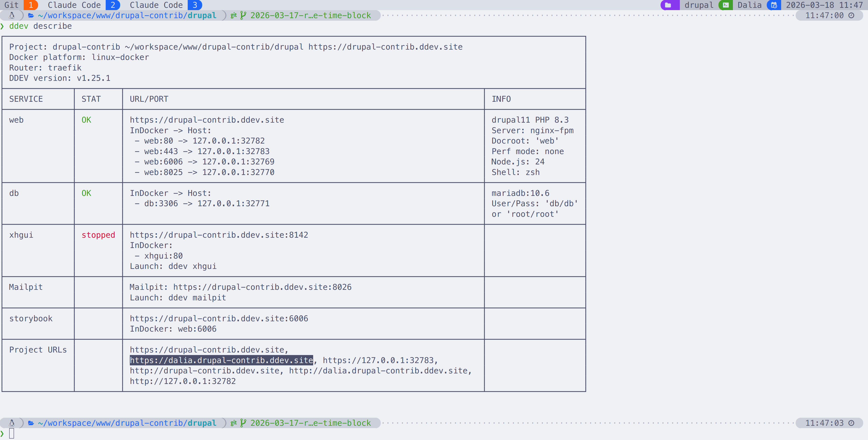Click 'InDocker: web:6006' text in storybook row
868x440 pixels.
point(173,329)
